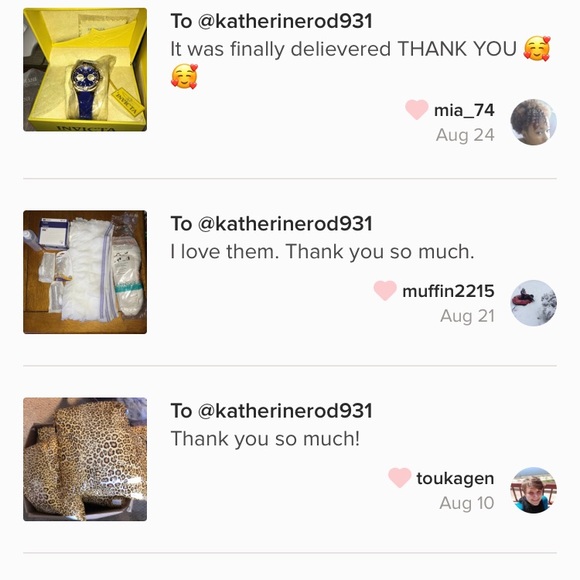580x580 pixels.
Task: Tap the heart beside muffin2215
Action: pos(385,290)
